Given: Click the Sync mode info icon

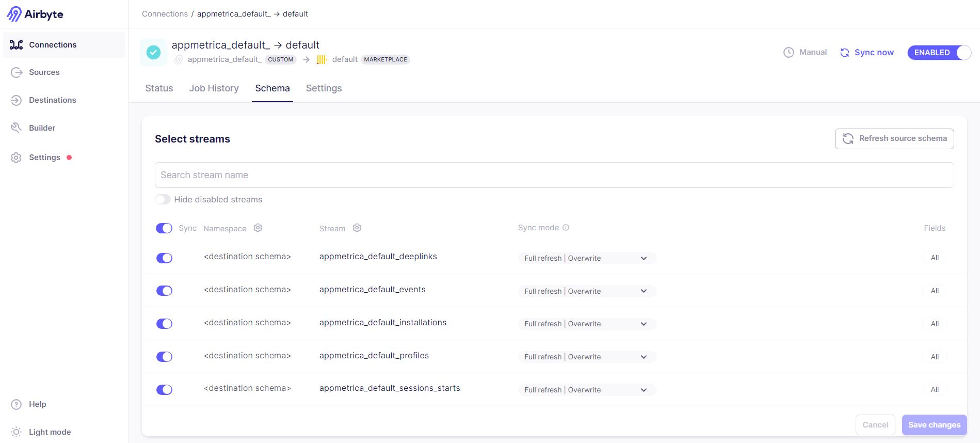Looking at the screenshot, I should [566, 228].
